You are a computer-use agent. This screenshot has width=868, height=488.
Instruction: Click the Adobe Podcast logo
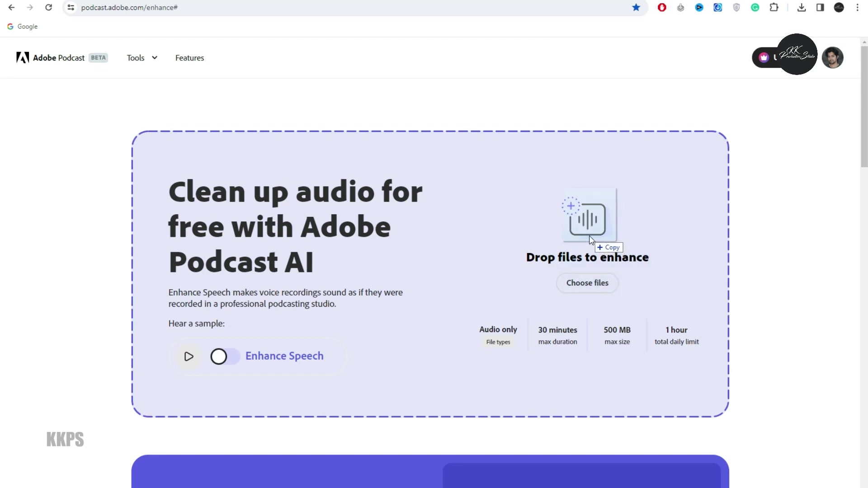(50, 58)
